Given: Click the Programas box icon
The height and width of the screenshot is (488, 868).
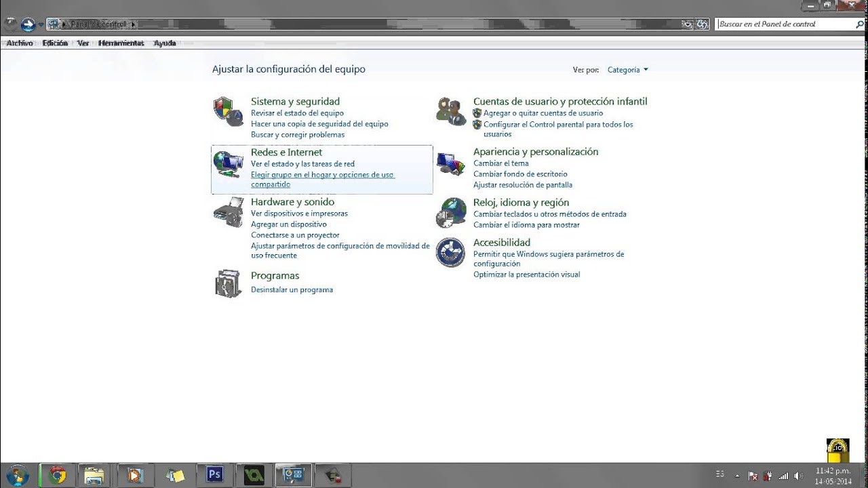Looking at the screenshot, I should coord(228,283).
